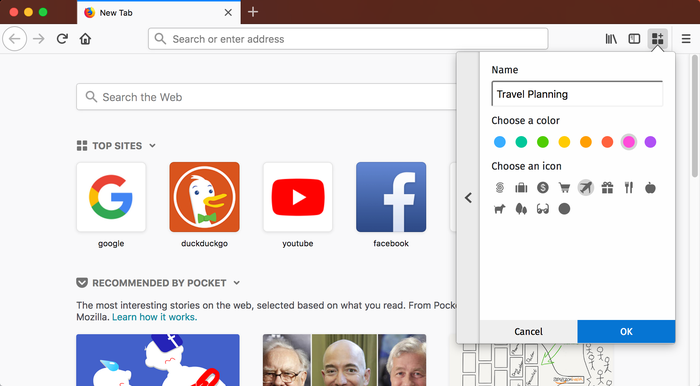Switch to the New Tab tab
This screenshot has height=386, width=700.
(x=158, y=12)
